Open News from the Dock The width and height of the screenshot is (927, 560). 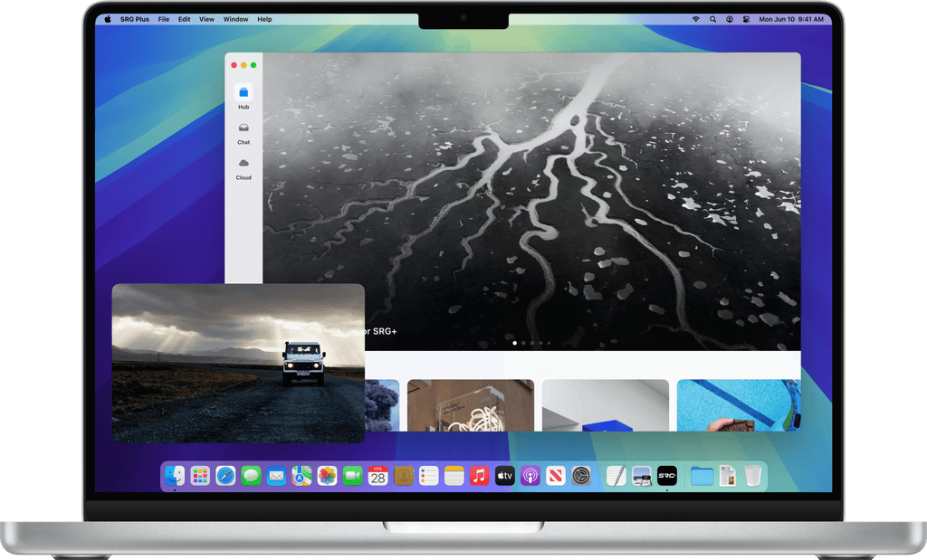coord(556,476)
